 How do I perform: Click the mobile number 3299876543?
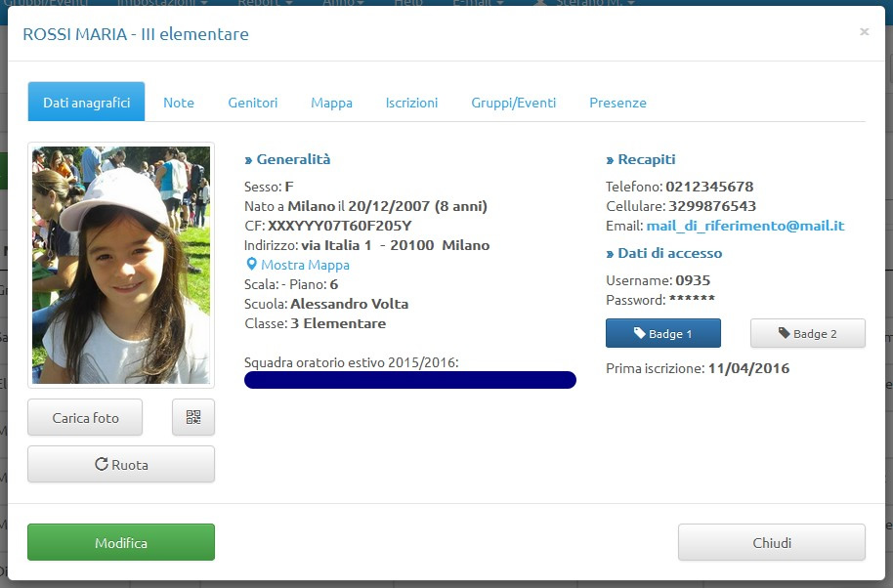tap(712, 205)
